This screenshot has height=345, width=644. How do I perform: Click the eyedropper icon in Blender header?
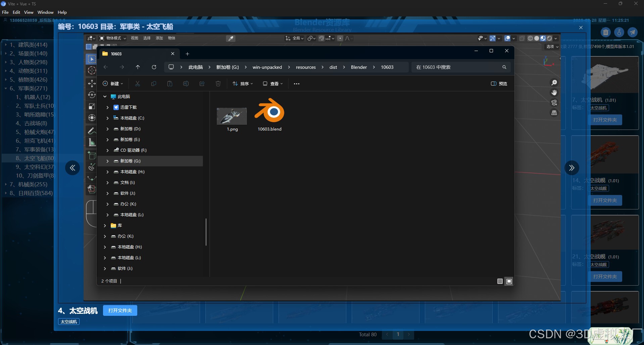point(231,38)
